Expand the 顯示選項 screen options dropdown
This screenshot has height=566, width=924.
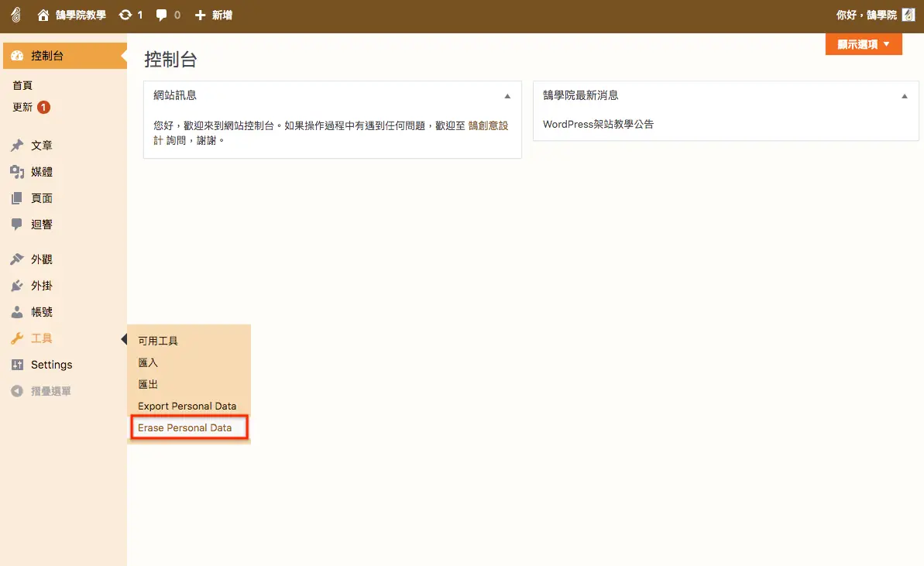864,44
